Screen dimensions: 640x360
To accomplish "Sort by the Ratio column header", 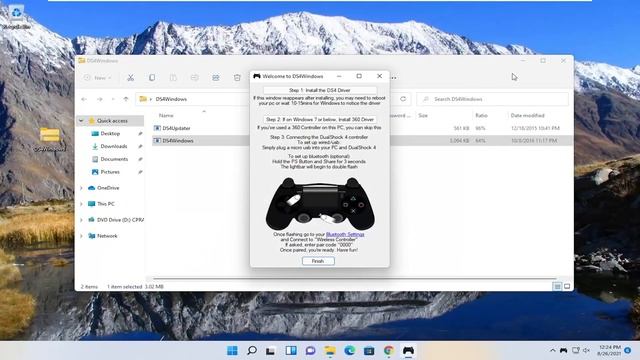I will point(481,116).
